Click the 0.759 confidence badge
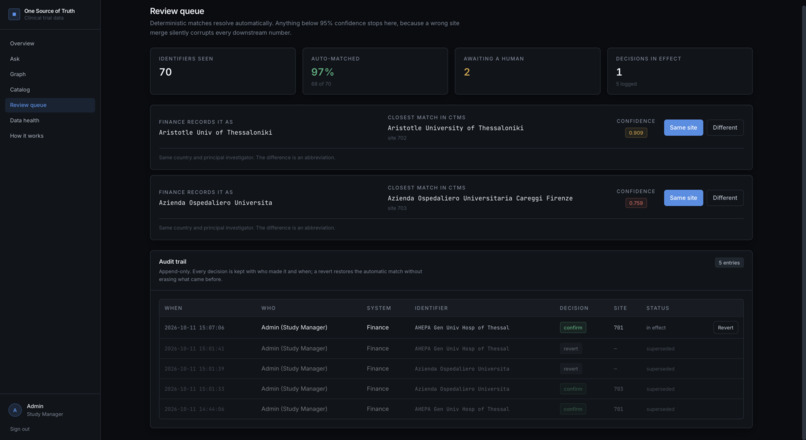This screenshot has height=440, width=806. click(636, 203)
